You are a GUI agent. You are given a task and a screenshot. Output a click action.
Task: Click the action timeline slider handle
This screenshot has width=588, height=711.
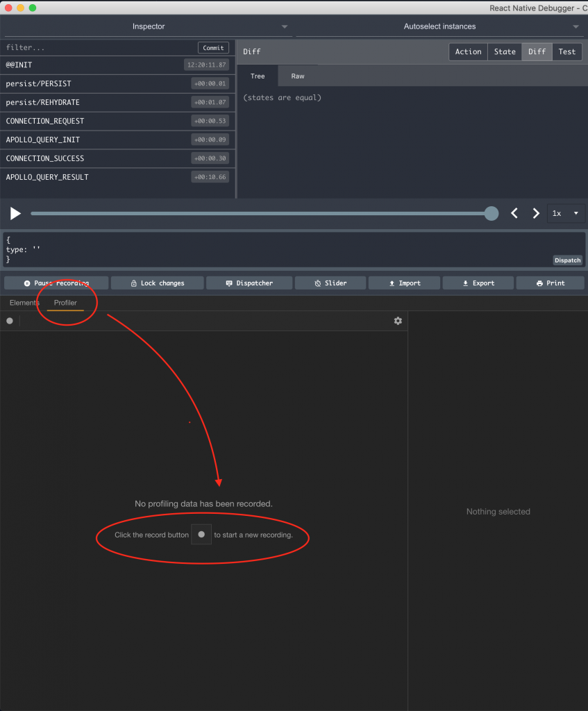[492, 213]
